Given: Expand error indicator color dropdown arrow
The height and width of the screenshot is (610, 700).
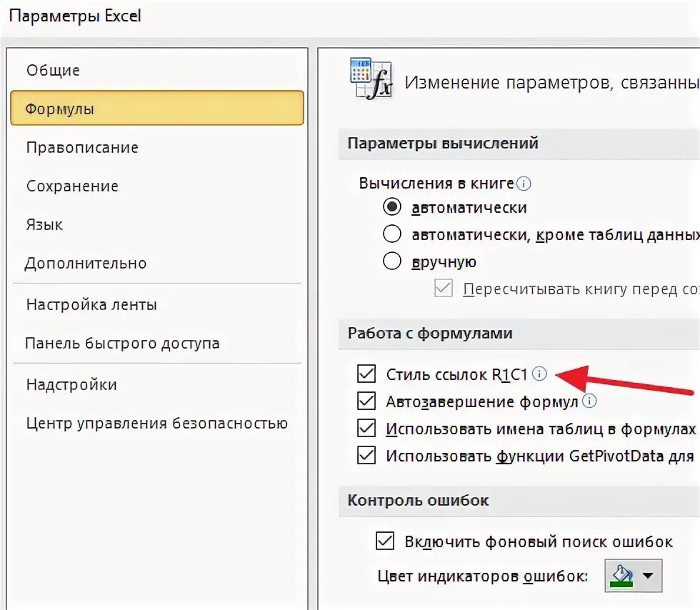Looking at the screenshot, I should tap(648, 575).
